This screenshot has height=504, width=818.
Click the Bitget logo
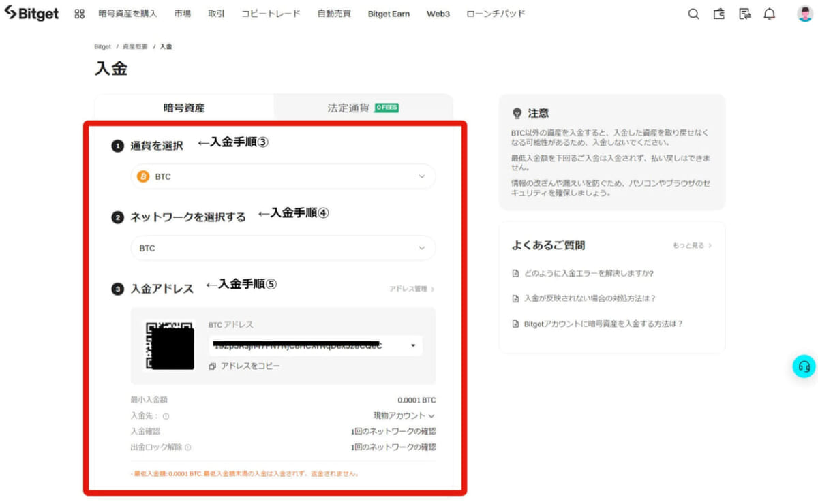click(x=31, y=14)
